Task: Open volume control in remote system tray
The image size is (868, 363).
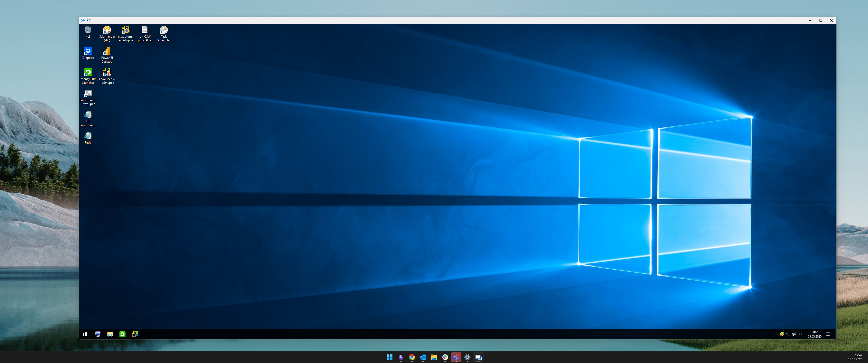Action: pos(794,334)
